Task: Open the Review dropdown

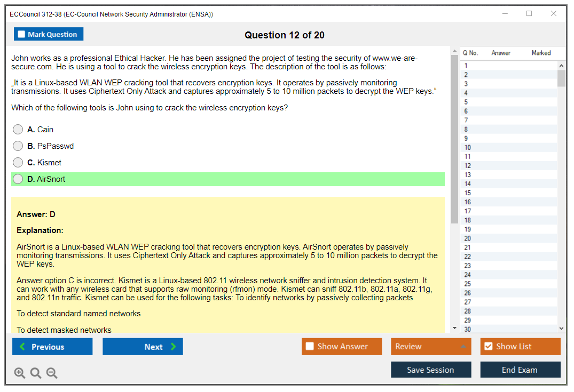Action: [x=431, y=347]
